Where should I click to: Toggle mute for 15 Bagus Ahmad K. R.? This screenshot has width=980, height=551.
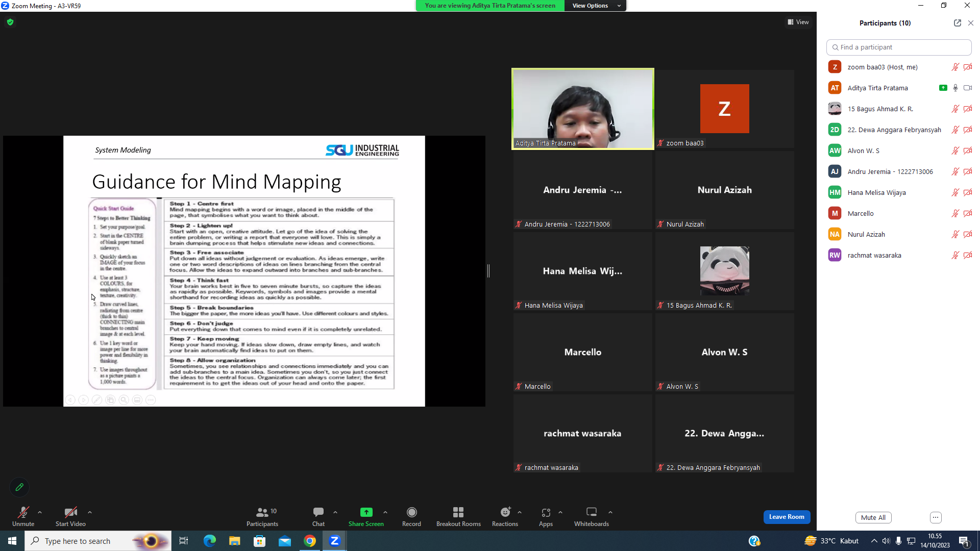955,109
